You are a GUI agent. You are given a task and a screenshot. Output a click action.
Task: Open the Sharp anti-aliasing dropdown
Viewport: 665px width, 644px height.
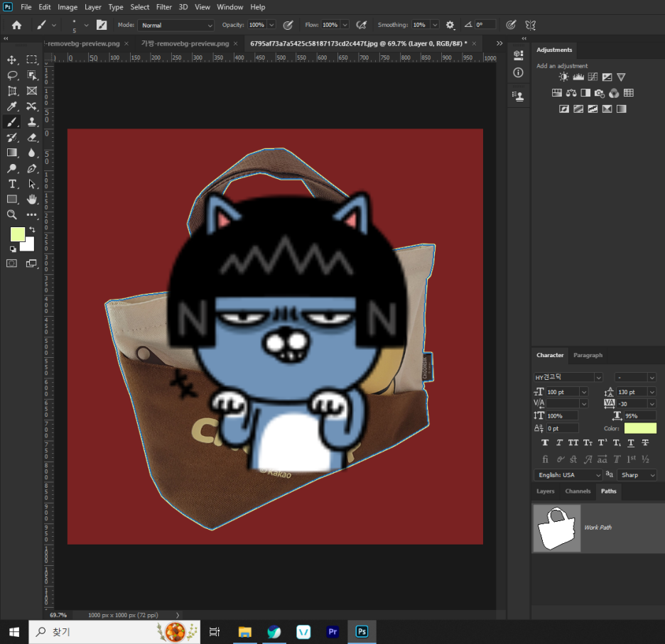(x=637, y=475)
